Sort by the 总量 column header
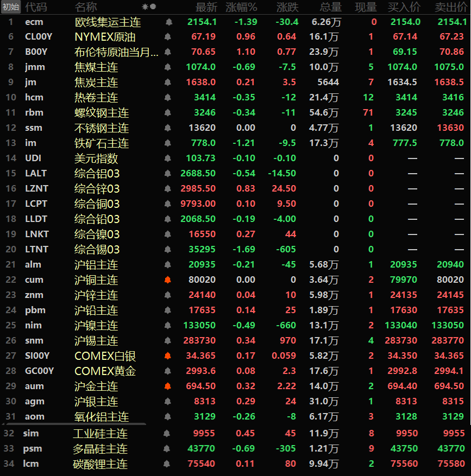Screen dimensions: 471x476 click(331, 7)
